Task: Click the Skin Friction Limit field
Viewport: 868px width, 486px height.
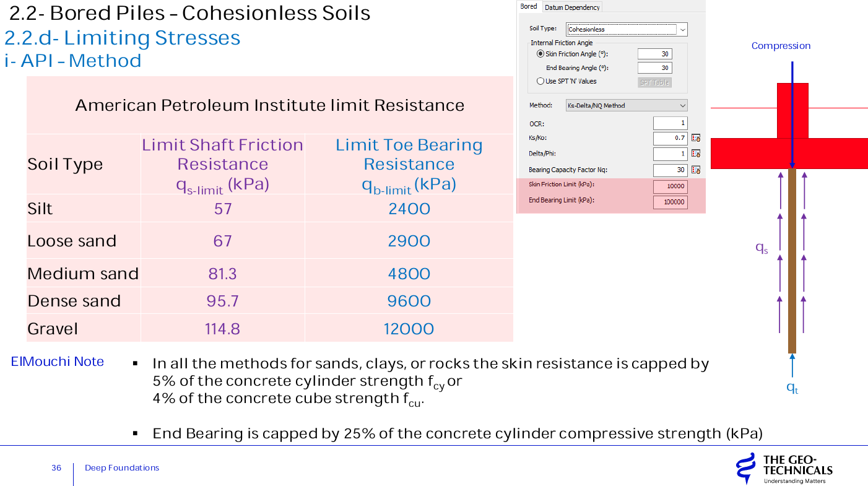Action: tap(670, 186)
